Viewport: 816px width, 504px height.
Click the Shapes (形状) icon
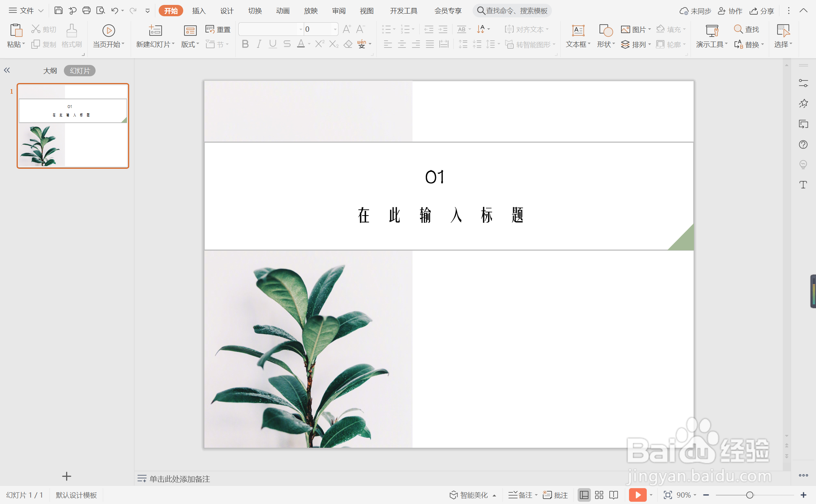pos(606,30)
